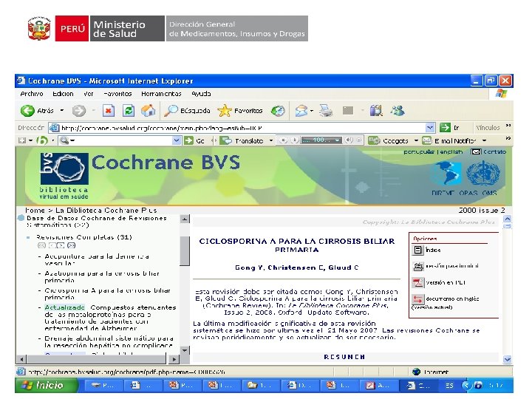Open the Favoritos star
This screenshot has width=532, height=399.
click(225, 111)
